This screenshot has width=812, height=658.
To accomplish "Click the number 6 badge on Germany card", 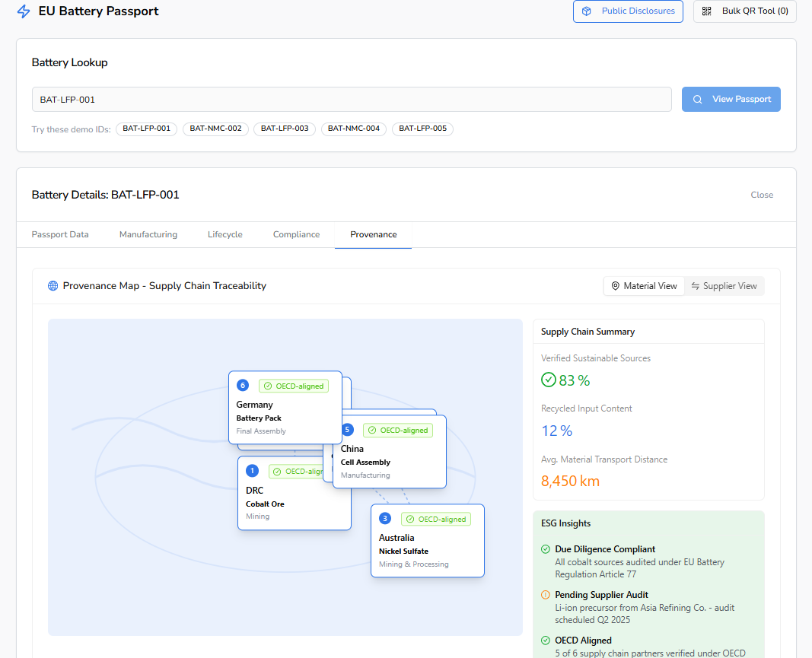I will [242, 385].
